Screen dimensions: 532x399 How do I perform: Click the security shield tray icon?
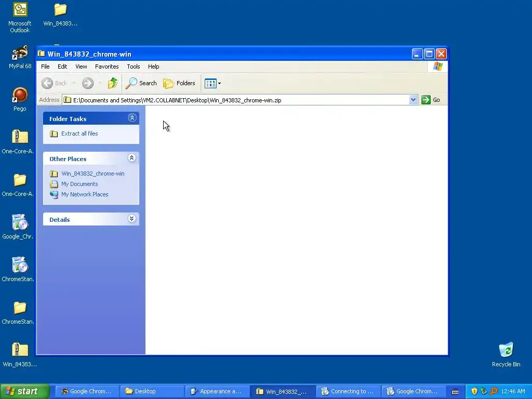(x=474, y=391)
